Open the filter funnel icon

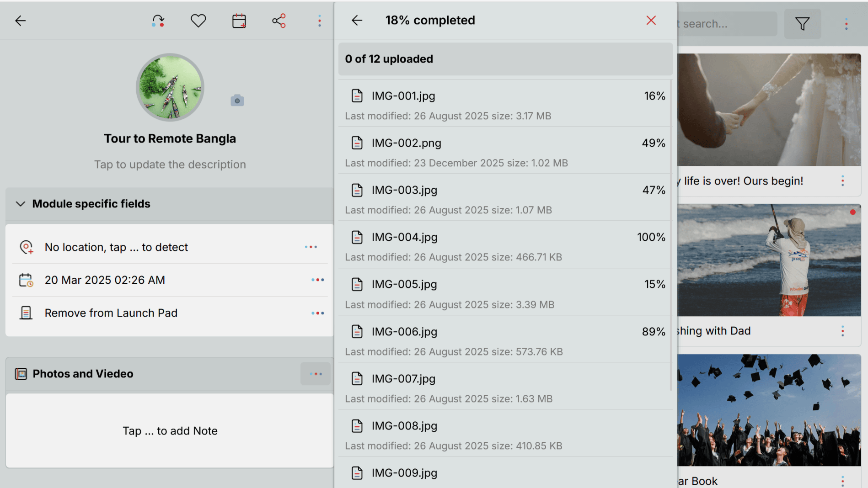point(802,24)
